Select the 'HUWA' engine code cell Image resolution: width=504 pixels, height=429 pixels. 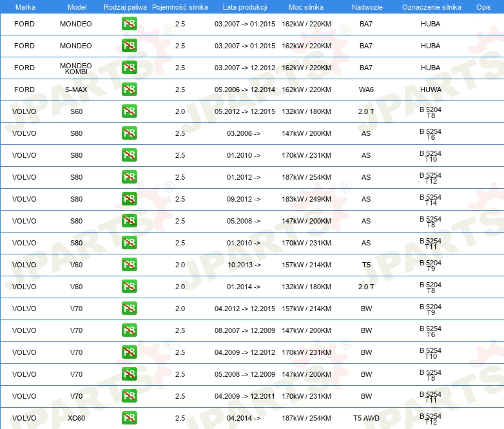[x=431, y=90]
